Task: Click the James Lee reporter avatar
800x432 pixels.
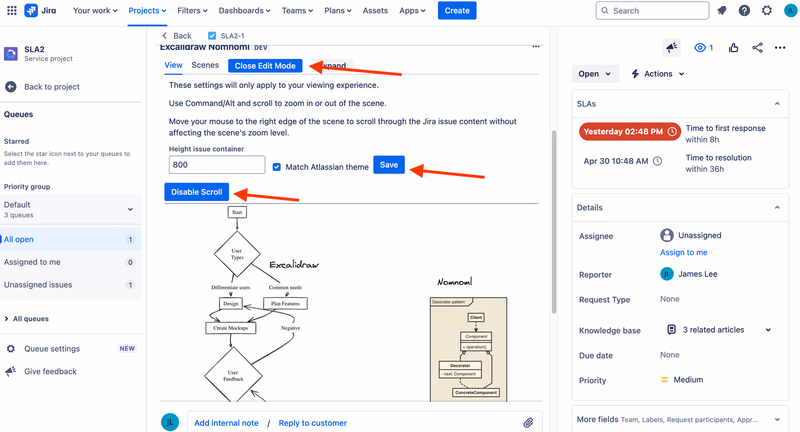Action: click(667, 274)
